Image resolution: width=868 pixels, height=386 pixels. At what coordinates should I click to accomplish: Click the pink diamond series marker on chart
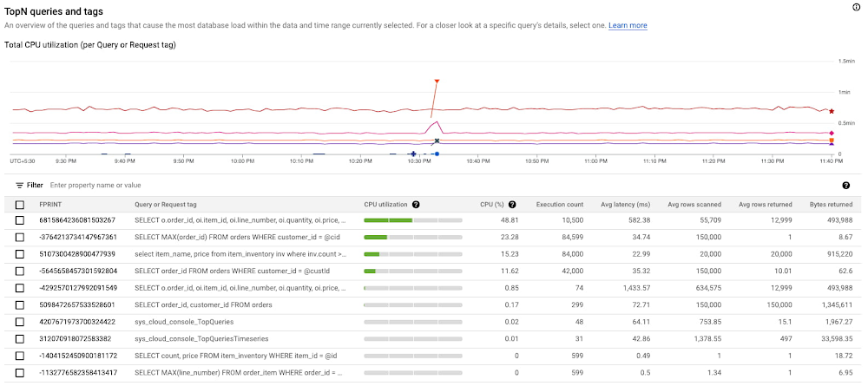pos(832,134)
